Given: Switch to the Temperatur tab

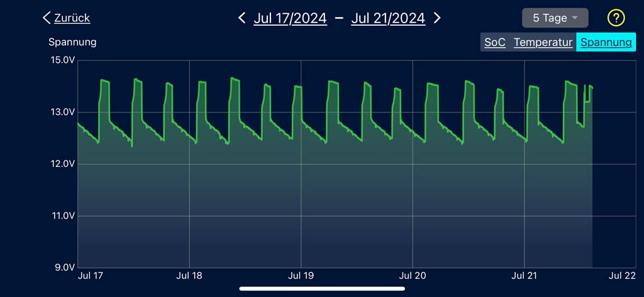Looking at the screenshot, I should tap(543, 43).
